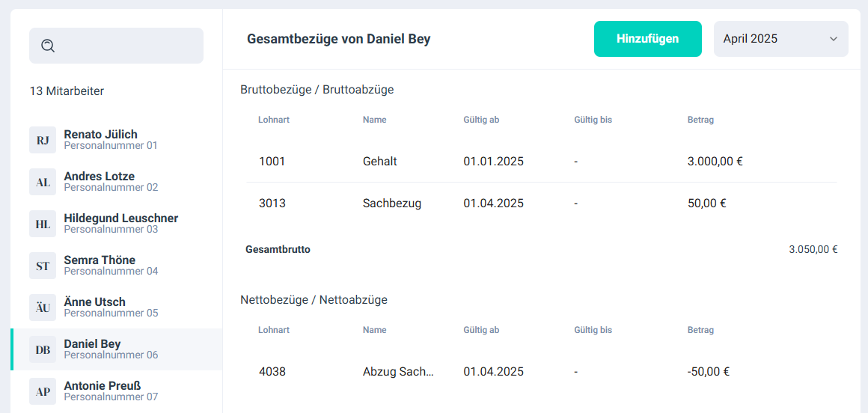Click the Gültig ab column header under Nettobezüge

pos(481,330)
